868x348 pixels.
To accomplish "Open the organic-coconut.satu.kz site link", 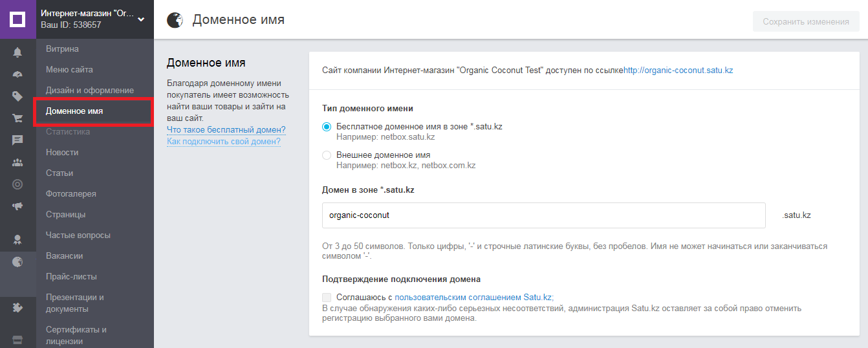I will (678, 70).
